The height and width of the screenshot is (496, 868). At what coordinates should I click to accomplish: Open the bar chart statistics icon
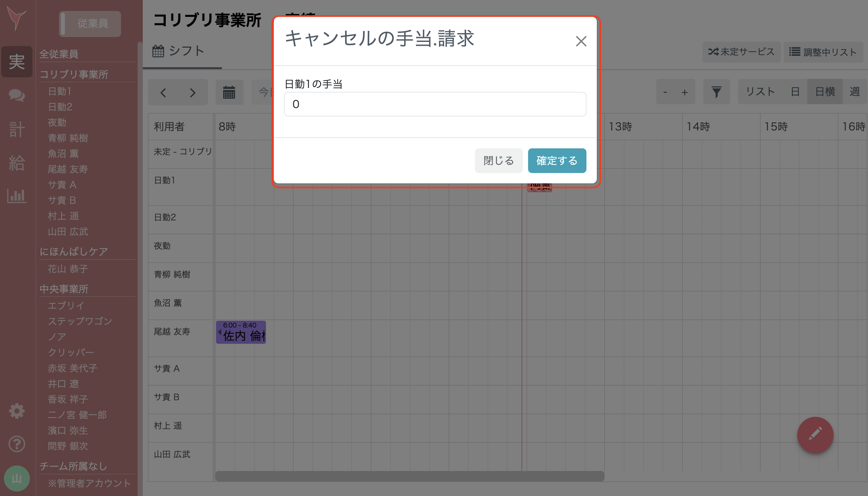pyautogui.click(x=16, y=196)
